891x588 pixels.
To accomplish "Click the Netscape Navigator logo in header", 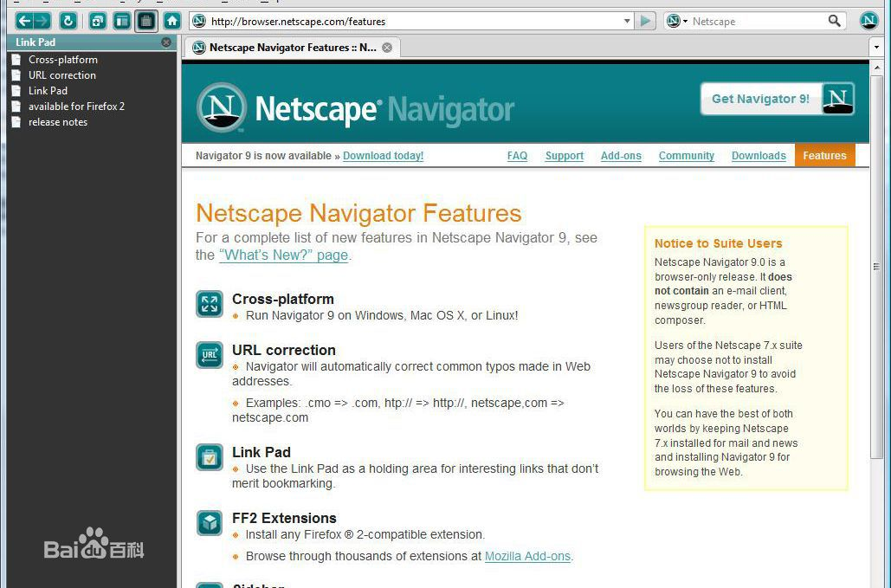I will (355, 108).
